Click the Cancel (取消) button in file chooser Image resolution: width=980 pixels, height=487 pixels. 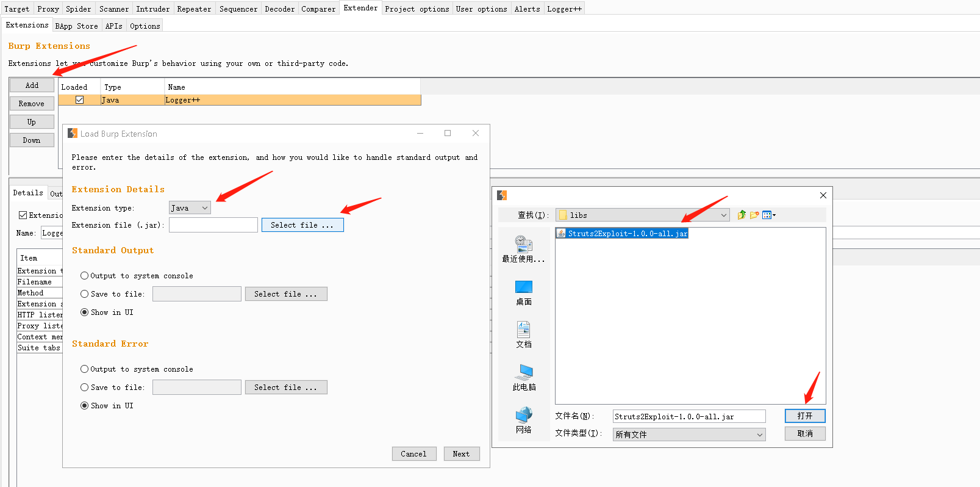click(x=805, y=433)
